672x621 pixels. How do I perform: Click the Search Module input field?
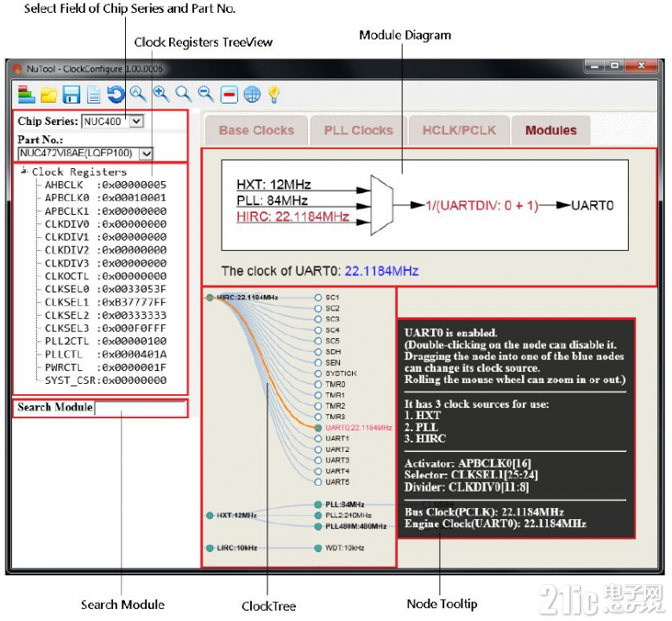pyautogui.click(x=140, y=408)
